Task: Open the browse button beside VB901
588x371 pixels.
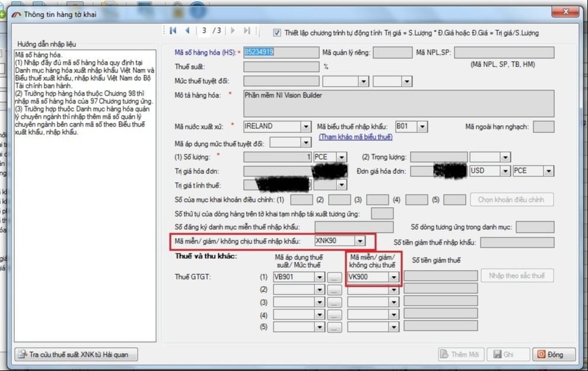Action: pyautogui.click(x=334, y=277)
